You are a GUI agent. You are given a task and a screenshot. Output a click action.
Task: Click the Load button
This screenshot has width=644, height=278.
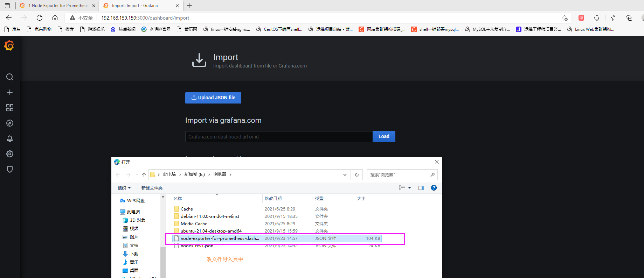tap(384, 137)
